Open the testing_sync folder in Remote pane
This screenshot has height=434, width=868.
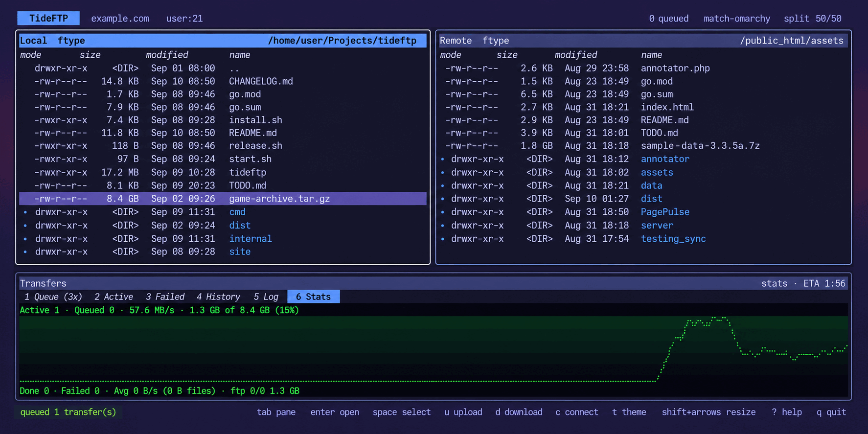click(643, 239)
